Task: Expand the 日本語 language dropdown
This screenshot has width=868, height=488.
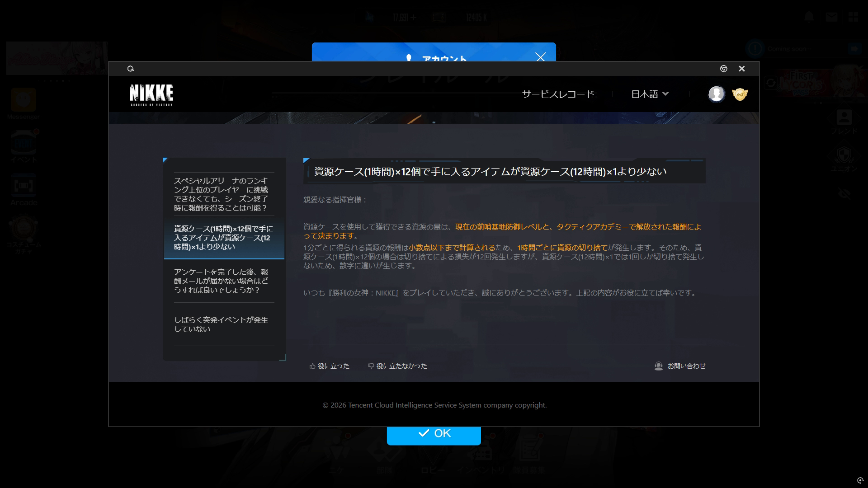Action: tap(650, 94)
